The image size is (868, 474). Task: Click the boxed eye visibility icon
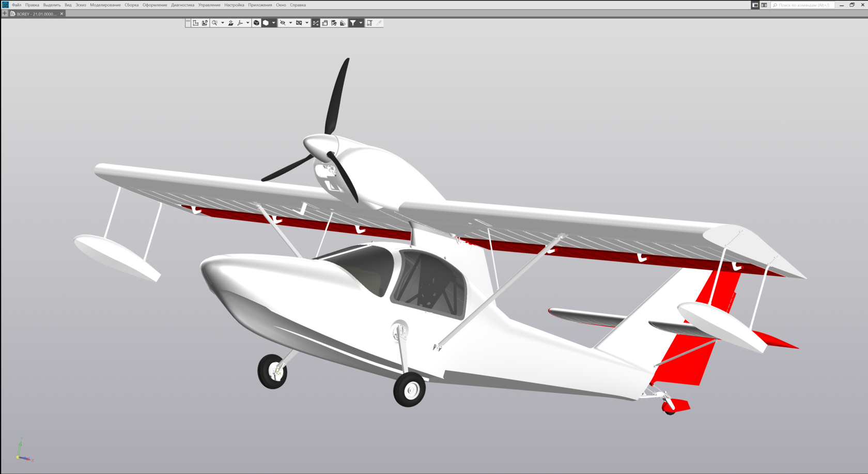point(299,23)
